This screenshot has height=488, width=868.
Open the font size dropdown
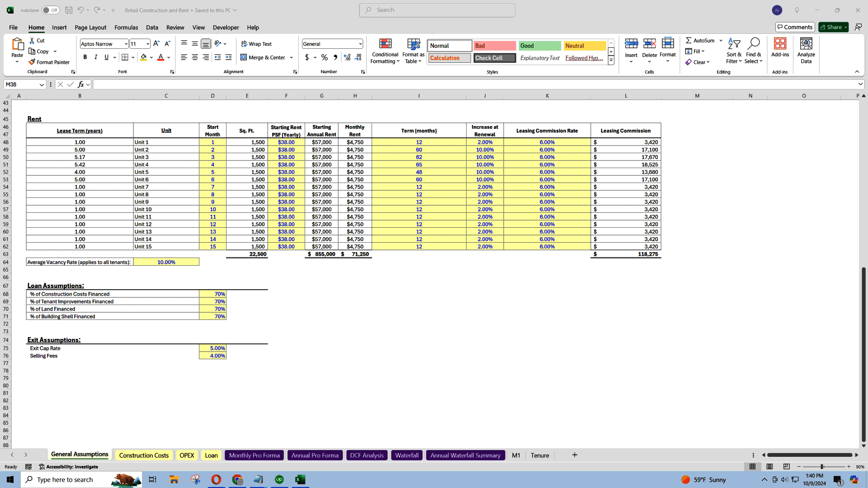[147, 44]
